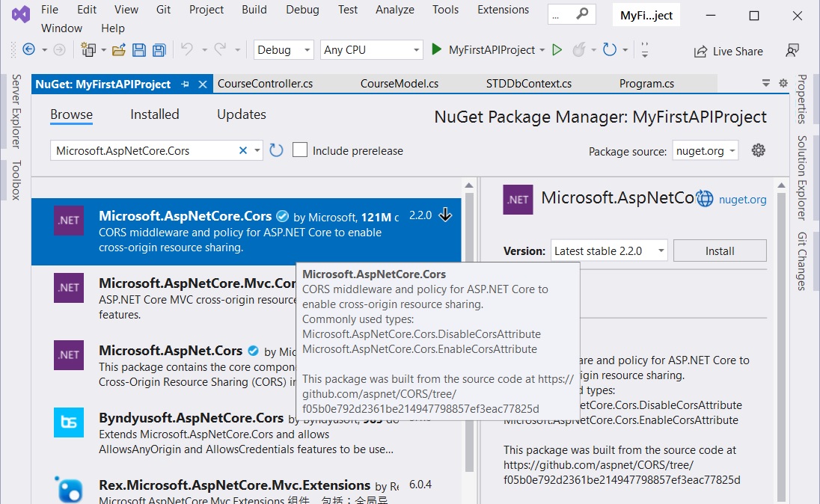Expand the Undo history dropdown arrow

[204, 50]
